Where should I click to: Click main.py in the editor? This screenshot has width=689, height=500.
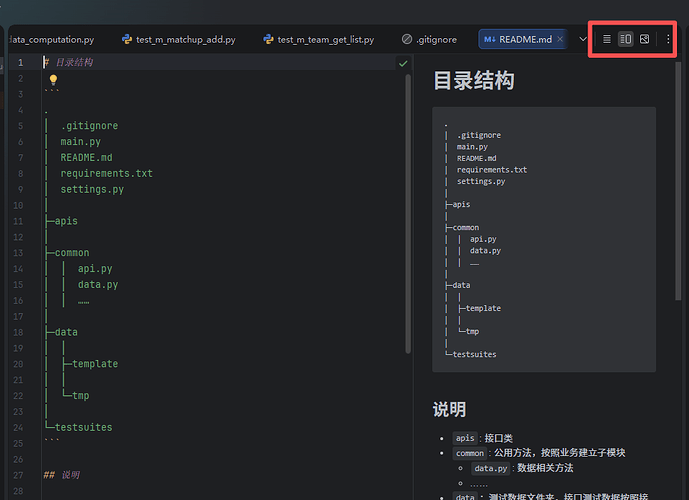click(81, 142)
